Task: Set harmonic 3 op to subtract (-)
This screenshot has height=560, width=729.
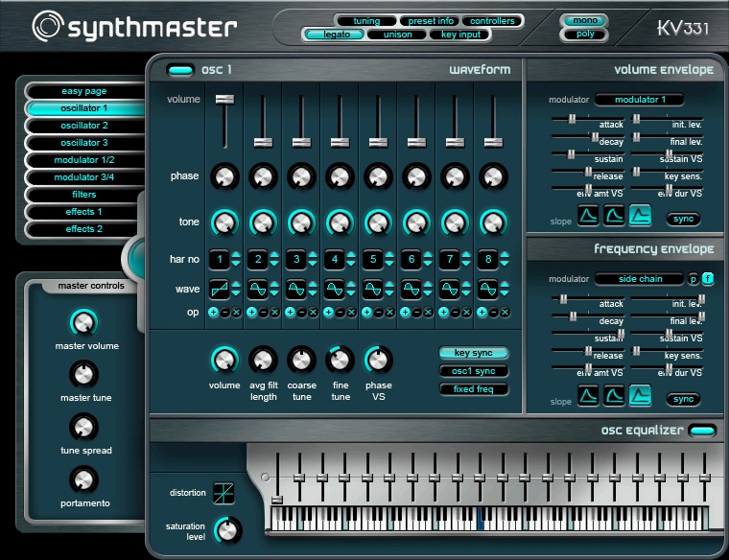Action: coord(302,313)
